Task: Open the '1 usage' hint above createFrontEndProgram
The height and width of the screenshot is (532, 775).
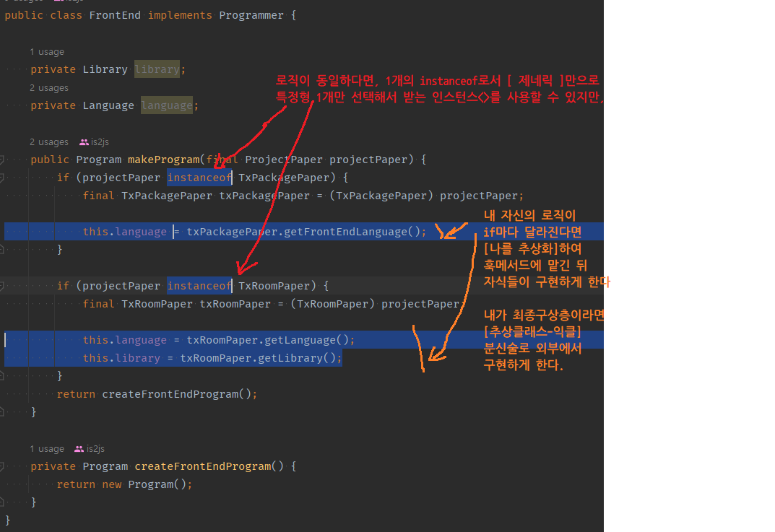Action: [x=47, y=449]
